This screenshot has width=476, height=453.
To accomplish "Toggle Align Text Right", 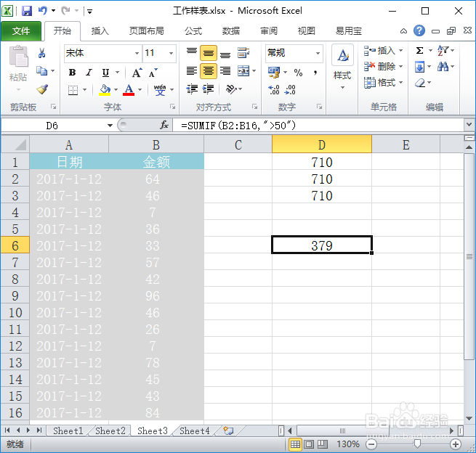I will coord(225,71).
